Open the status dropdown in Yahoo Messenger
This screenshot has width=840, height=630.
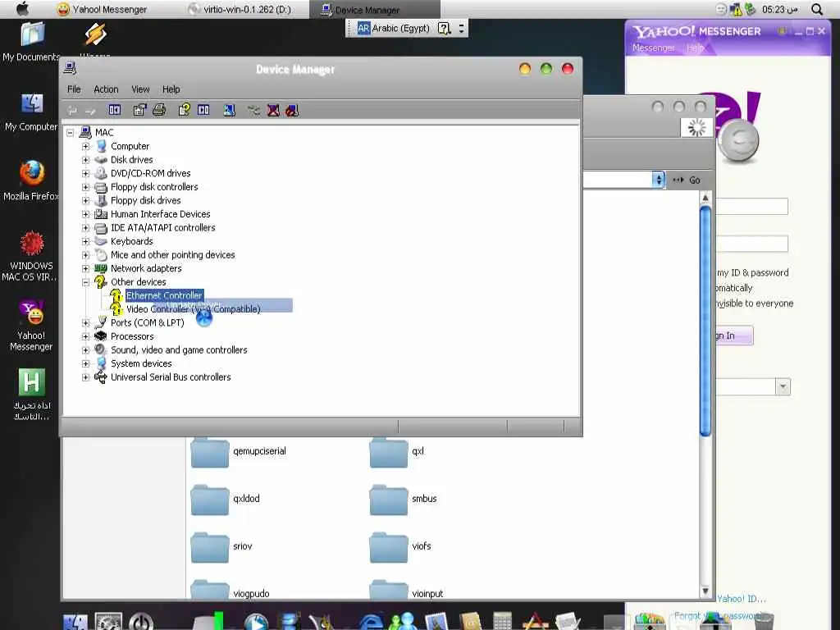tap(783, 387)
